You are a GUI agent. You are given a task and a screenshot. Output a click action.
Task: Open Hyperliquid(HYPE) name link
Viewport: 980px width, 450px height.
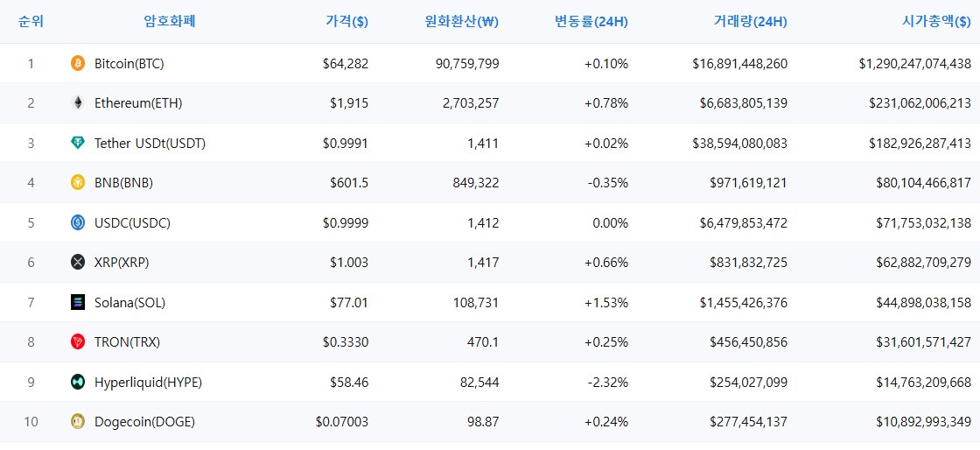[148, 383]
